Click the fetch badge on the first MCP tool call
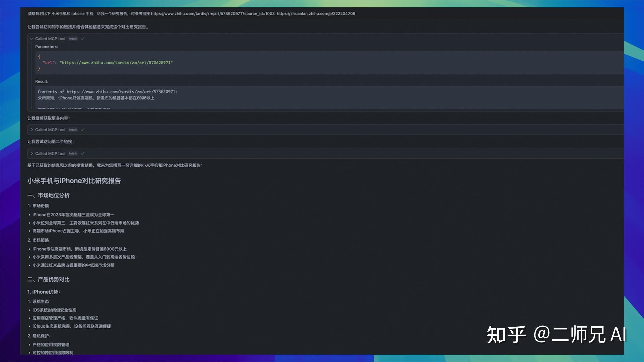Screen dimensions: 644x362 [x=73, y=39]
